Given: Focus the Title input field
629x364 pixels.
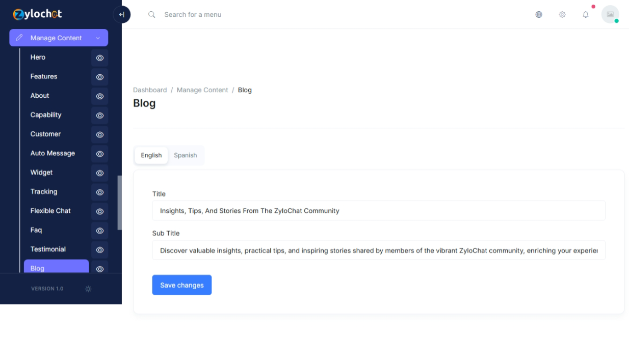Looking at the screenshot, I should click(x=379, y=211).
